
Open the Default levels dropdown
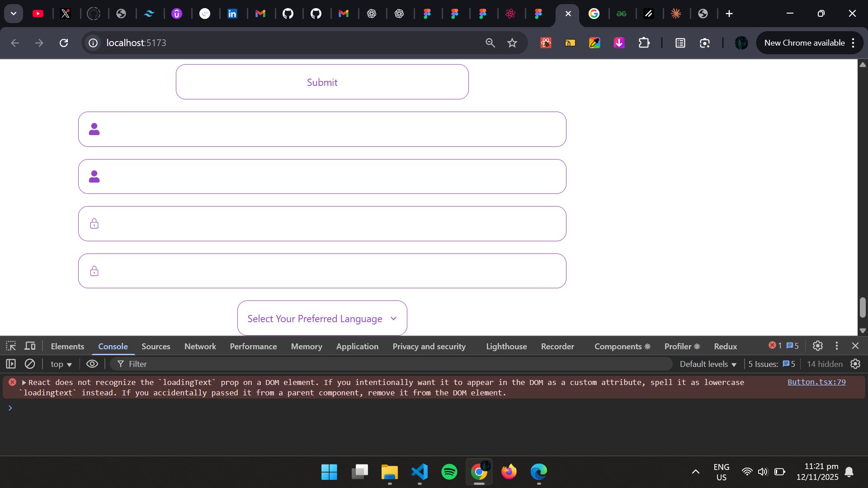pos(708,364)
